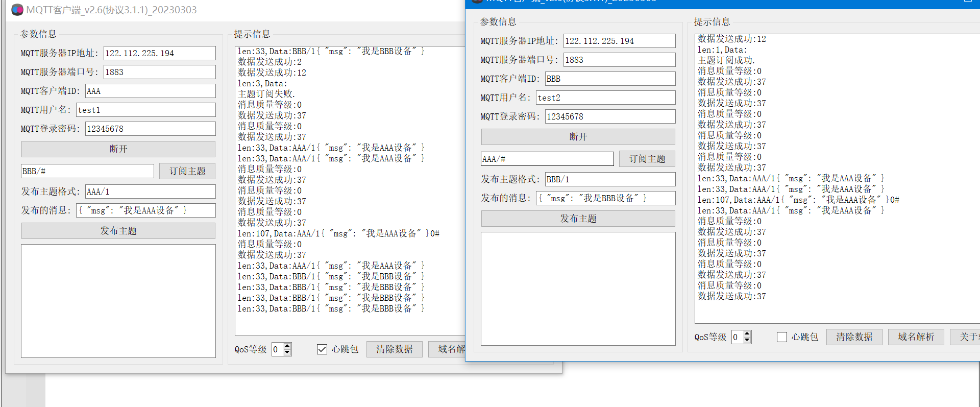Decrease QoS level in the BBB client window

click(x=747, y=340)
